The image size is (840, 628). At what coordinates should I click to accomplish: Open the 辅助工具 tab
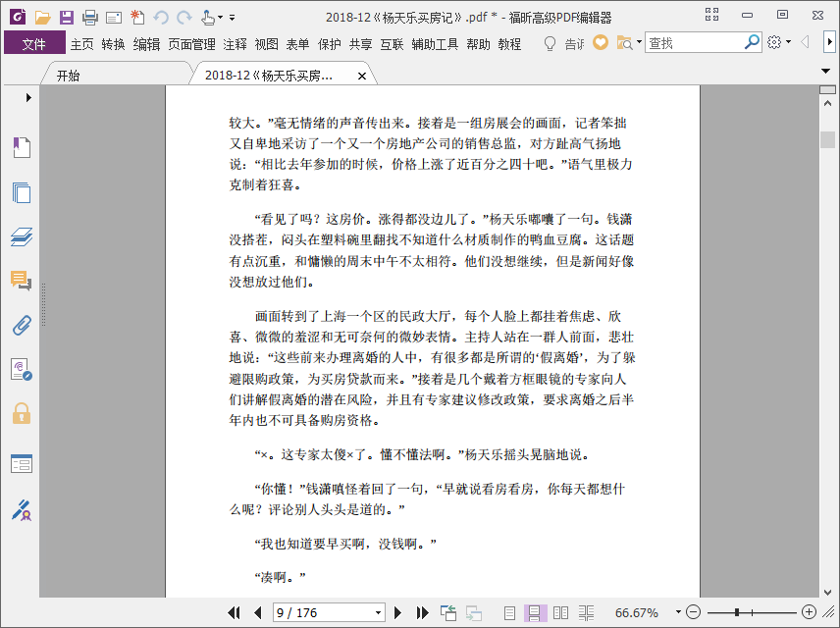435,44
